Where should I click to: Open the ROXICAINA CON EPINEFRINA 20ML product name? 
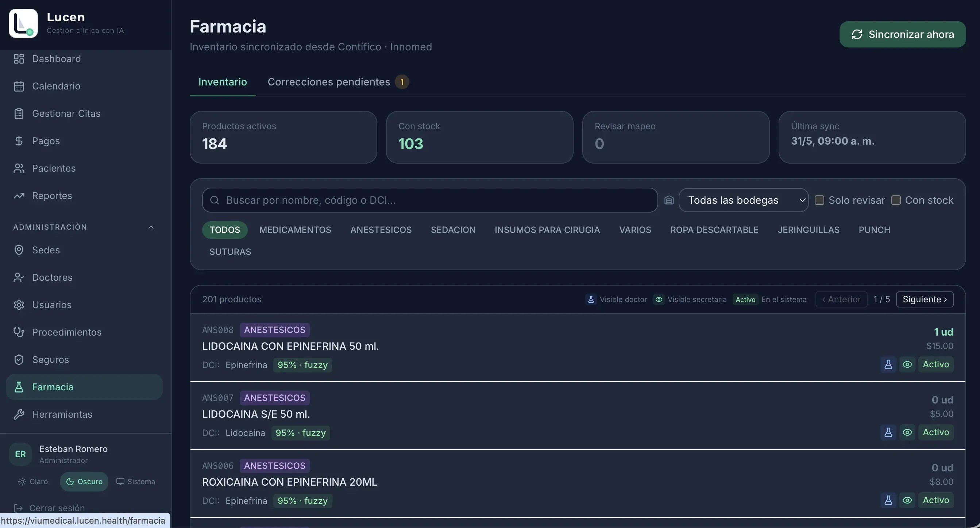[x=289, y=482]
